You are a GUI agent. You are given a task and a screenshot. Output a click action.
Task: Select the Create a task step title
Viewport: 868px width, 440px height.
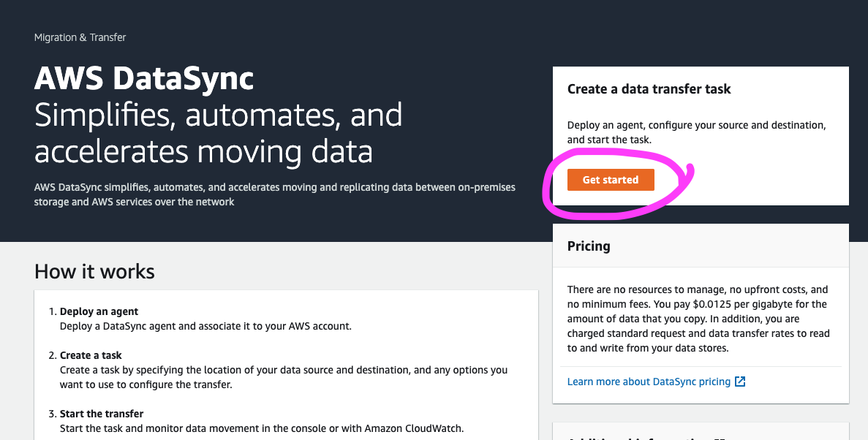[x=91, y=355]
